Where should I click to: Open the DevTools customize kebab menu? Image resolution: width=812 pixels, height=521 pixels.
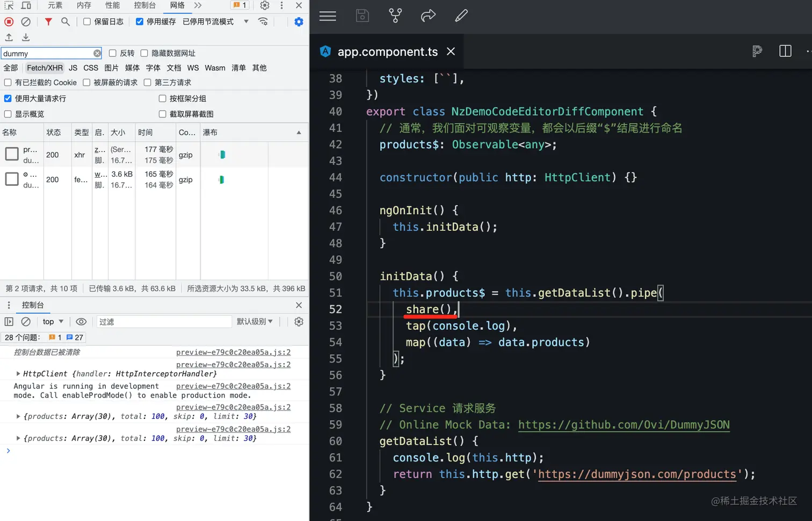point(281,5)
